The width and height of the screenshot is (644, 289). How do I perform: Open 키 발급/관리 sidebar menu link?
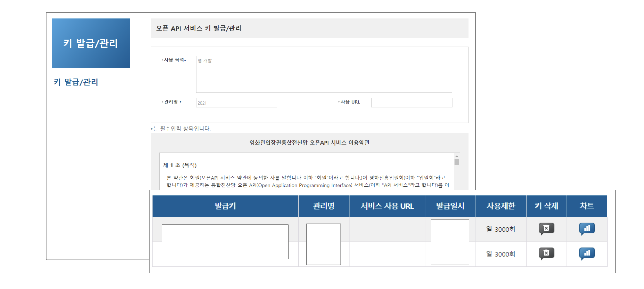76,82
